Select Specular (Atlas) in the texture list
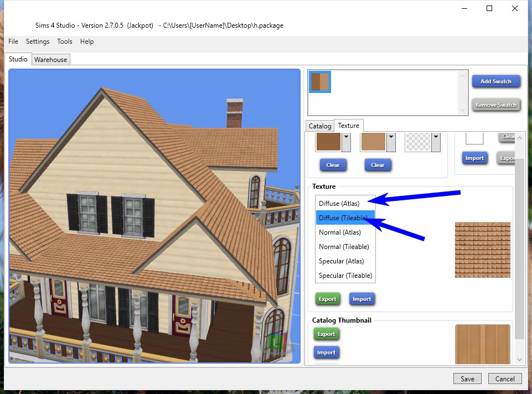The height and width of the screenshot is (394, 532). (345, 261)
